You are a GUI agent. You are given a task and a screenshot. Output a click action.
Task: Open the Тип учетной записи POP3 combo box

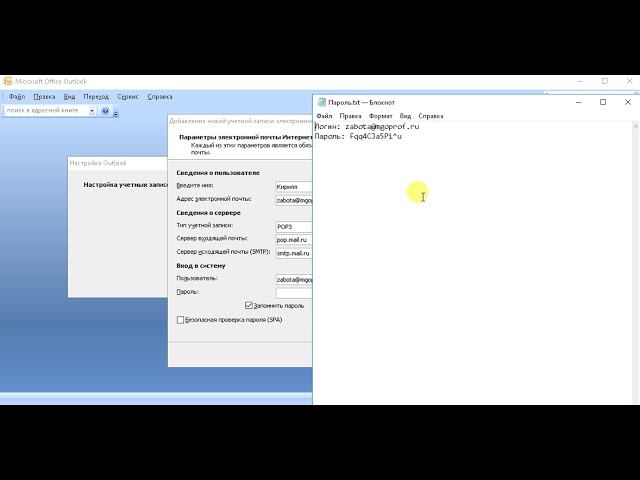pos(294,227)
